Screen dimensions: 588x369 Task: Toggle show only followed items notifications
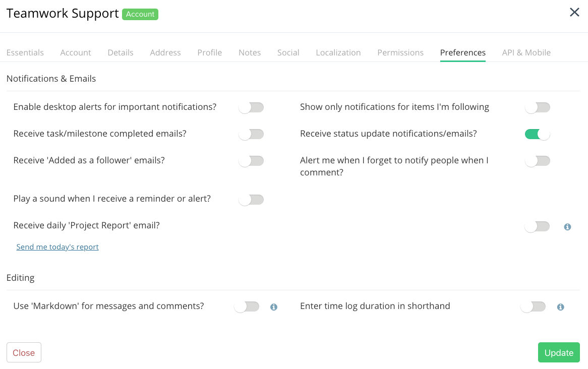538,108
